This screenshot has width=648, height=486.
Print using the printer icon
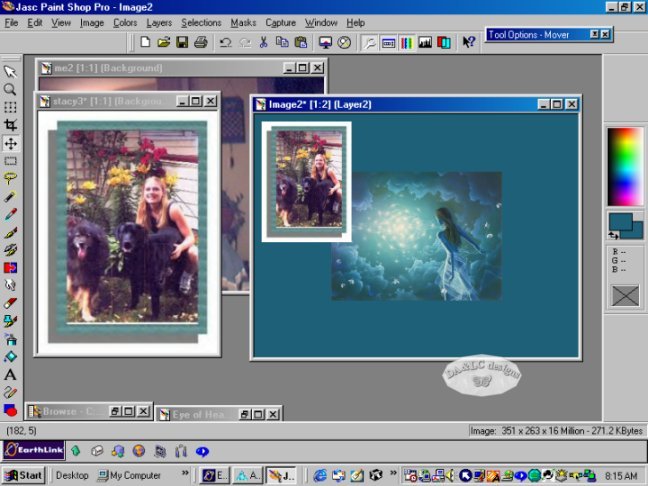point(201,42)
